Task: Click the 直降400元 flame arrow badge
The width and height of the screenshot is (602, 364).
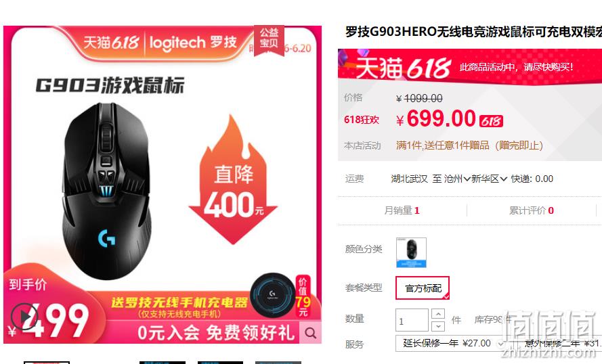Action: click(233, 179)
